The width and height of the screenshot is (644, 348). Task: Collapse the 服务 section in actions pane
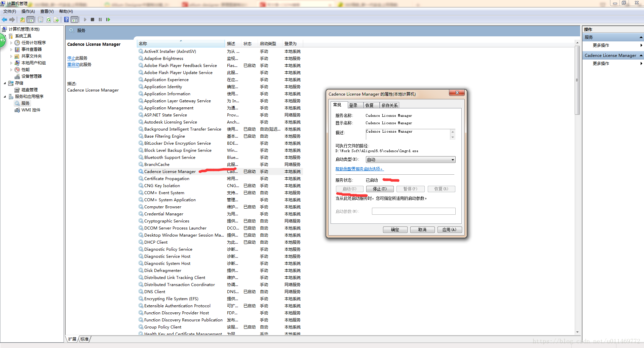click(641, 37)
